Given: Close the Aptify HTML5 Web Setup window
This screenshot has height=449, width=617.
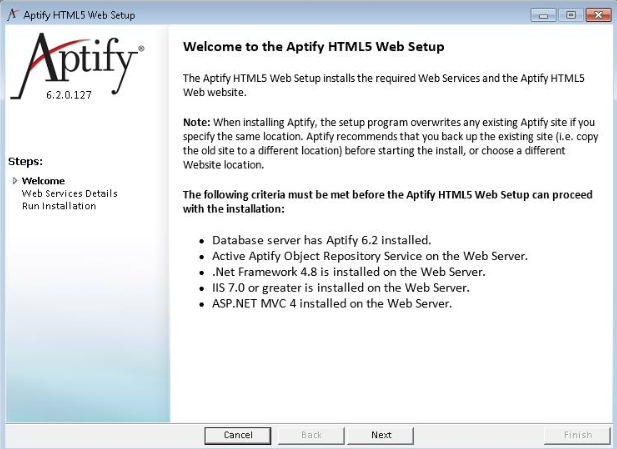Looking at the screenshot, I should click(598, 15).
